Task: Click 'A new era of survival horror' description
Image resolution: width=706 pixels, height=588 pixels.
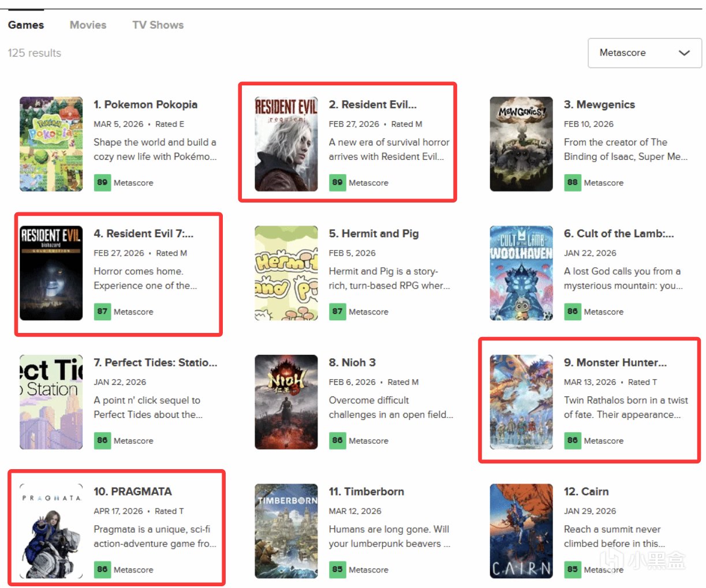Action: [x=389, y=142]
